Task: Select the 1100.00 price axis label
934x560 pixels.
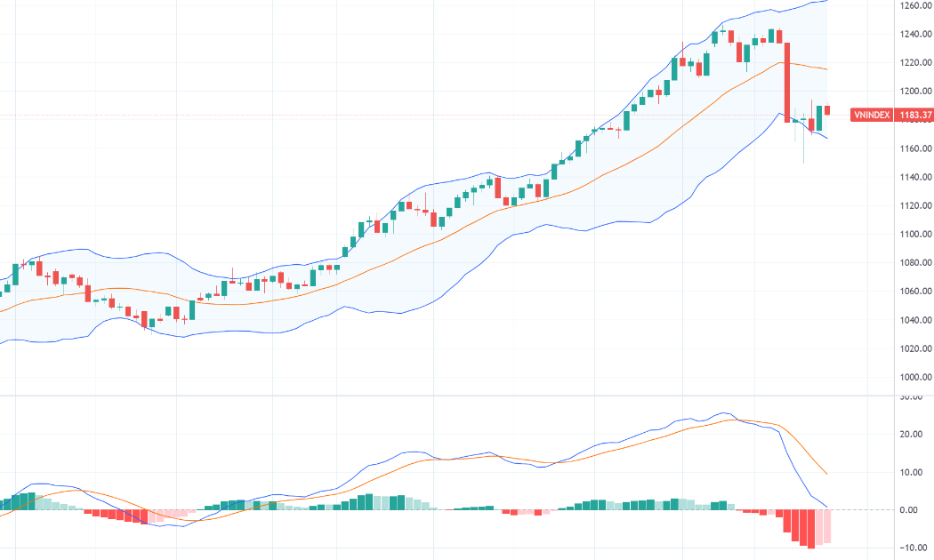Action: coord(915,234)
